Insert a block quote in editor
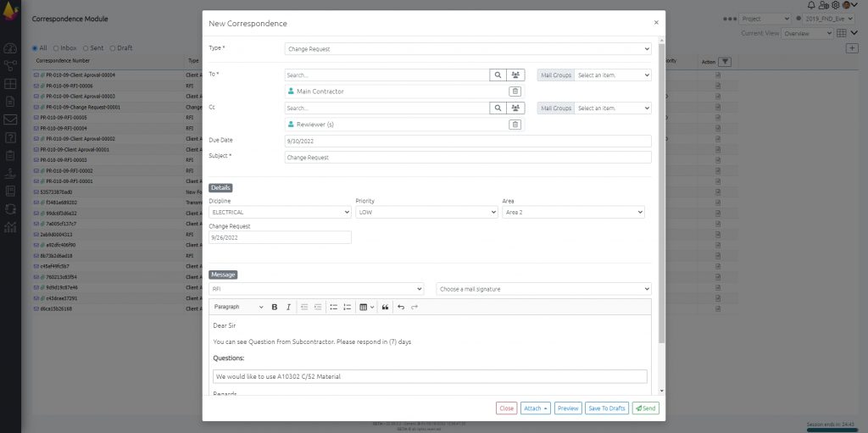 pos(385,307)
